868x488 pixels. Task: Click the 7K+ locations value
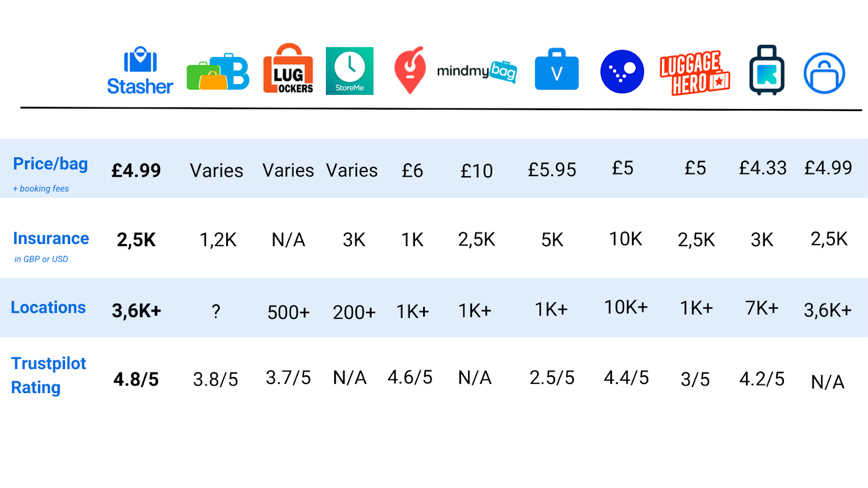(x=762, y=308)
